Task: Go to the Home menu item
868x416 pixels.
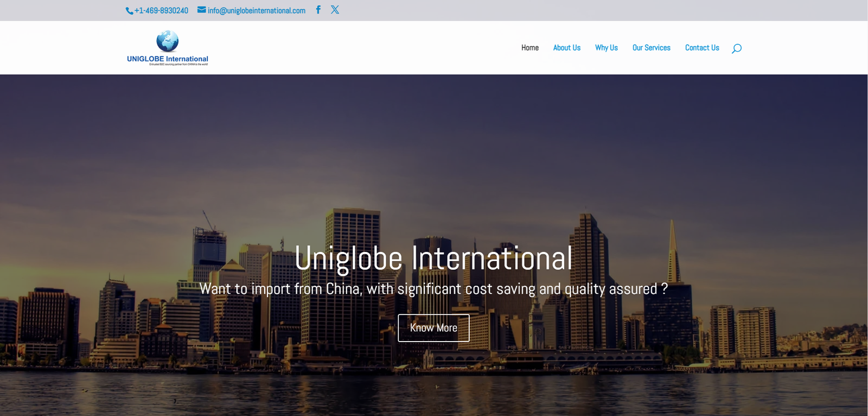Action: tap(530, 48)
